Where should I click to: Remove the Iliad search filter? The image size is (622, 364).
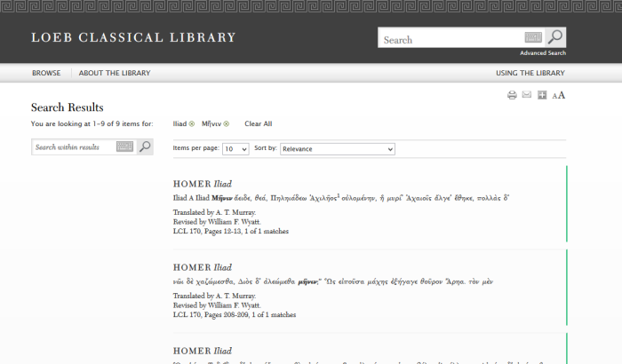pyautogui.click(x=192, y=123)
